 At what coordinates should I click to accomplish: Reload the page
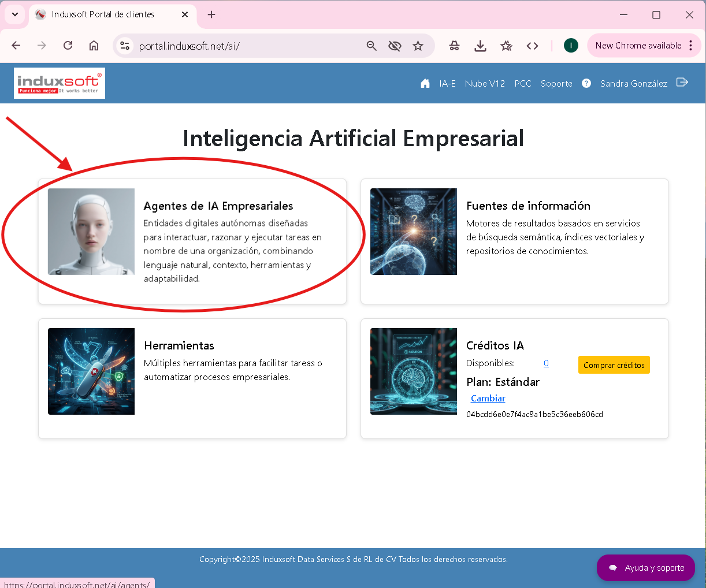pos(68,46)
